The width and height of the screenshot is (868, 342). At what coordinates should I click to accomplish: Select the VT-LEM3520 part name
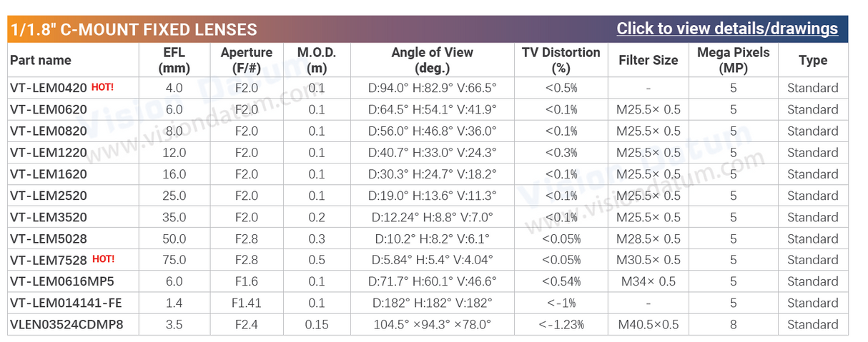49,217
